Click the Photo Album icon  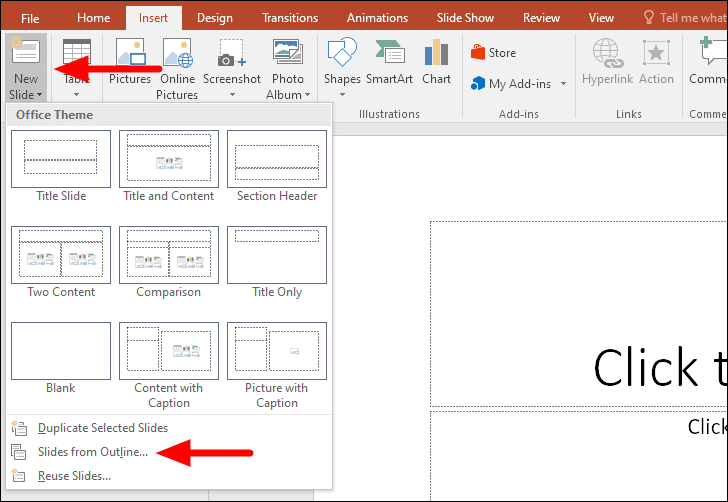(x=288, y=52)
